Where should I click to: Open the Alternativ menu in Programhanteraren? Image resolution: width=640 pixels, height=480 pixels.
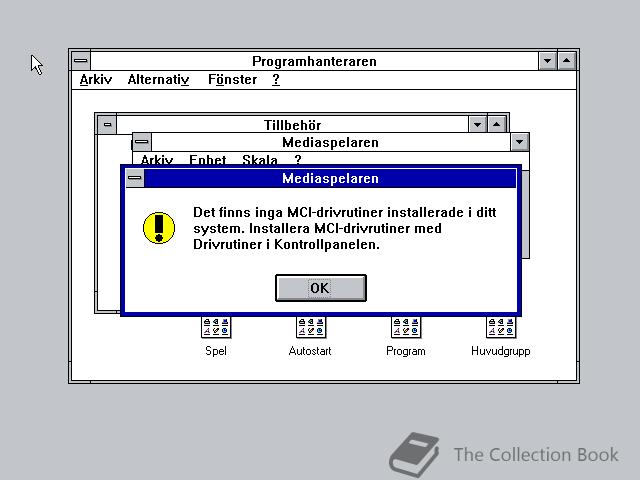158,79
